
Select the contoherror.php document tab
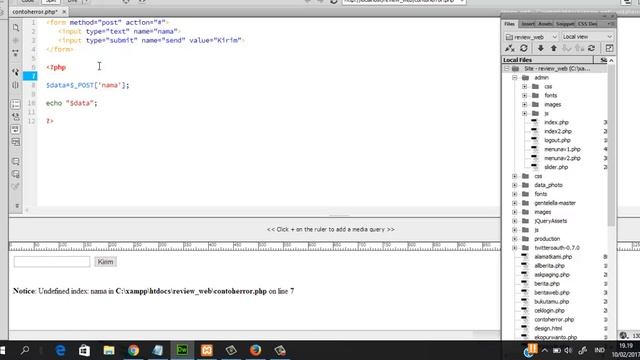35,12
